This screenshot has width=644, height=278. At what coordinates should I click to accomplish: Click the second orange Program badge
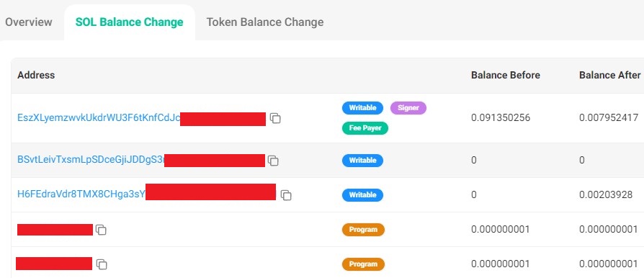[x=363, y=264]
